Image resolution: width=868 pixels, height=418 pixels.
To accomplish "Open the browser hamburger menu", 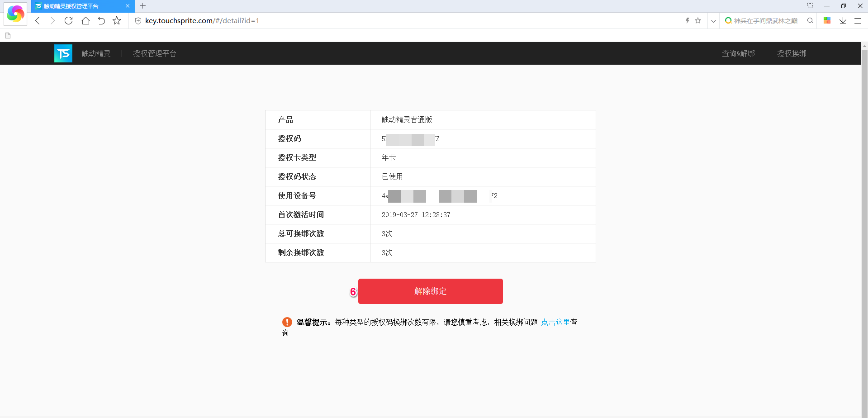I will click(x=858, y=21).
